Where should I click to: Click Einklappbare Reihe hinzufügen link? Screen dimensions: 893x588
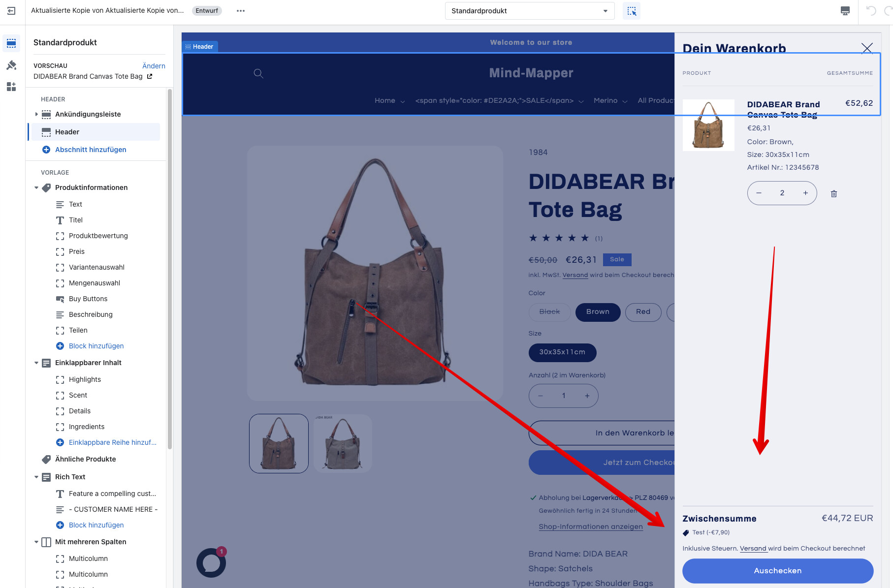tap(113, 442)
